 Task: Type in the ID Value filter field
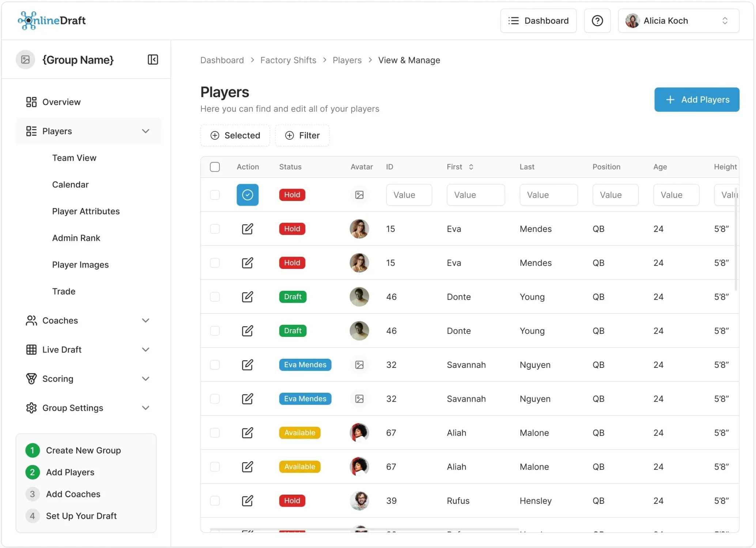409,195
